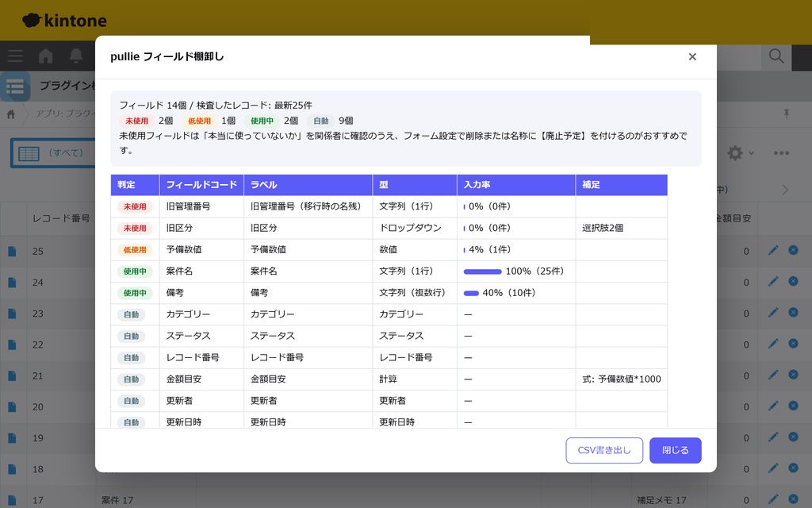Click the breadcrumb home icon

[x=11, y=114]
